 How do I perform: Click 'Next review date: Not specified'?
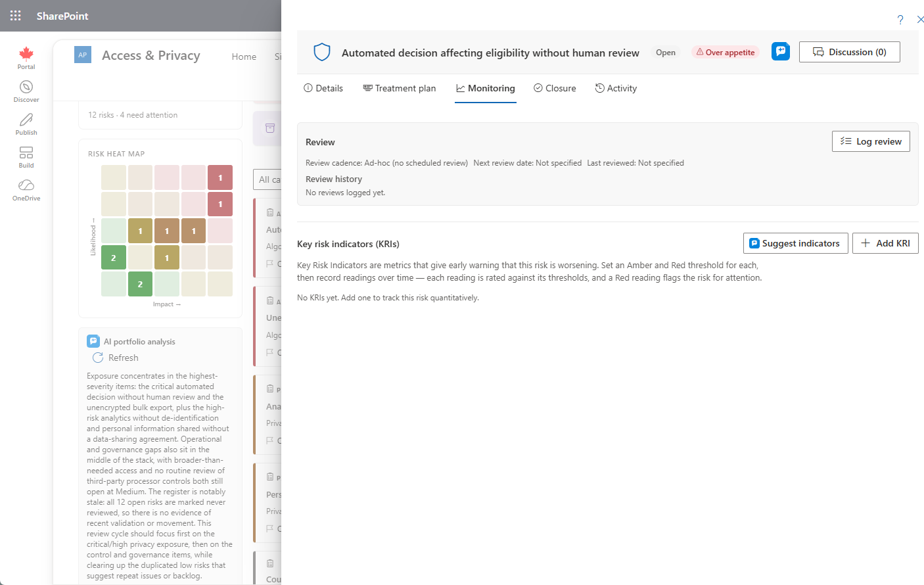tap(528, 163)
